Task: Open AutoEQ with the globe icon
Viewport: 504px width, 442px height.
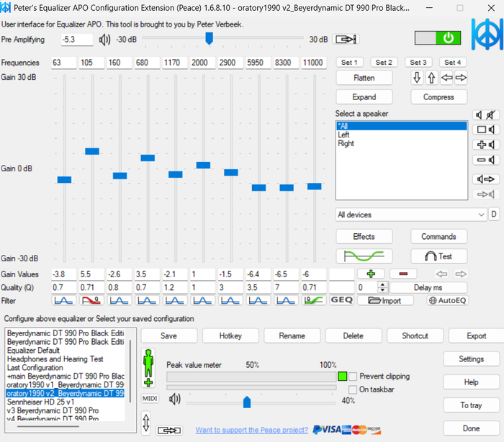Action: point(447,301)
